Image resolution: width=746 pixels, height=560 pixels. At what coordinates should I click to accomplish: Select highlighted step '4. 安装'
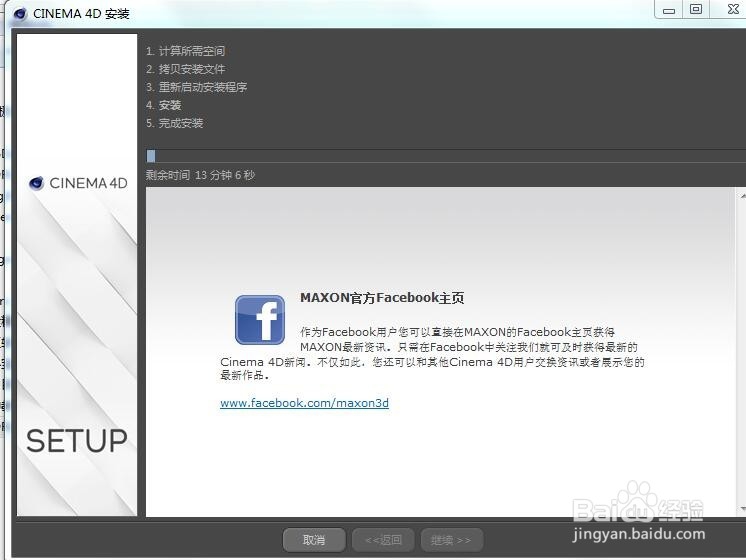(x=164, y=105)
